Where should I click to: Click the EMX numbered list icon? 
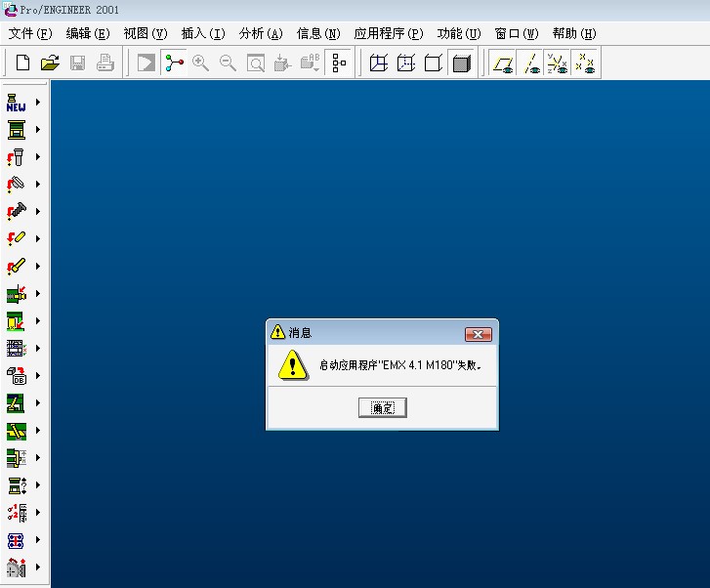(17, 513)
